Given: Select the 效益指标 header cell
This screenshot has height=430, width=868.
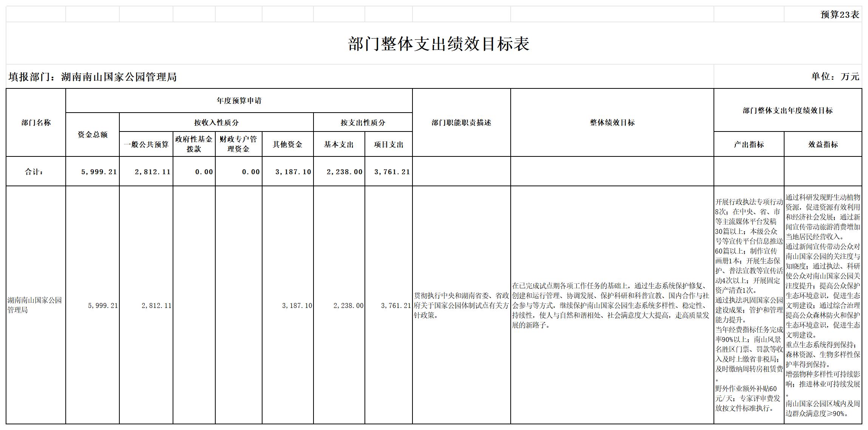Looking at the screenshot, I should 823,144.
